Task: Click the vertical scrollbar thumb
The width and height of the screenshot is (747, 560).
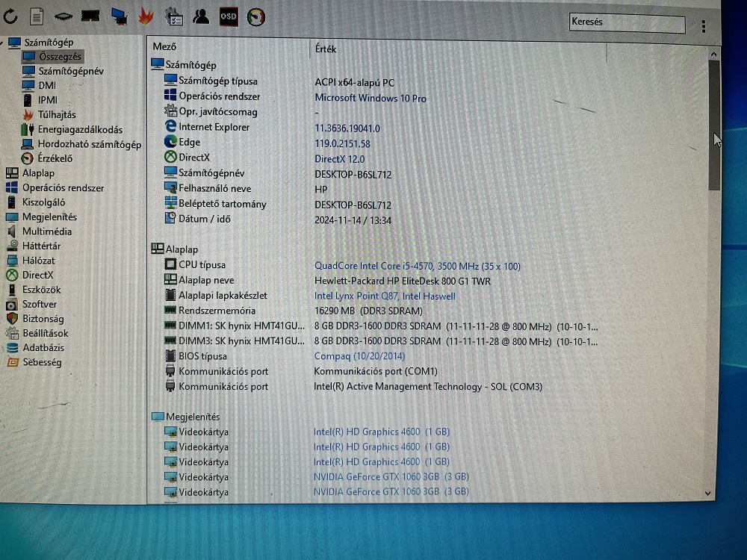Action: coord(713,126)
